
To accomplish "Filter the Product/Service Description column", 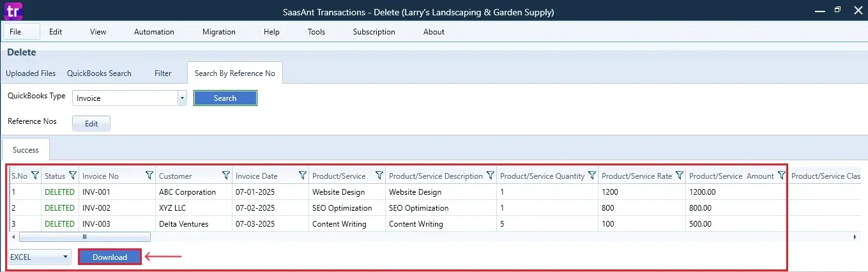I will pos(491,176).
